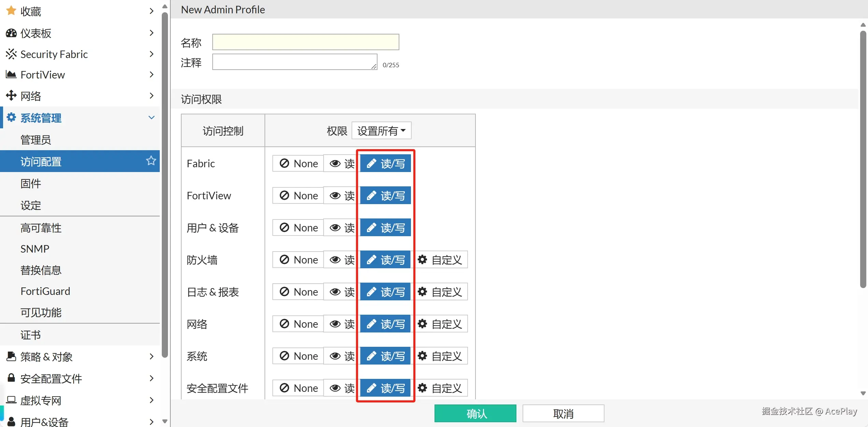Viewport: 868px width, 427px height.
Task: Click the 仪表板 dashboard gauge icon
Action: click(x=11, y=33)
